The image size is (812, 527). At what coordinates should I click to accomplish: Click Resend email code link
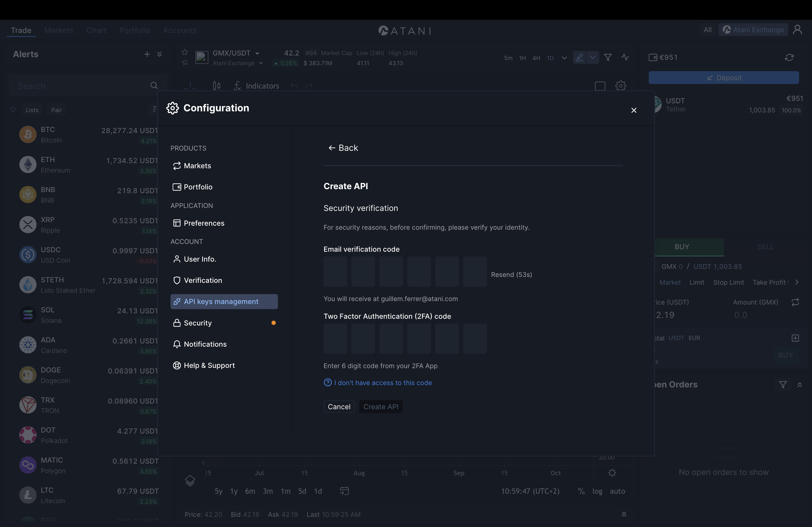[x=511, y=275]
